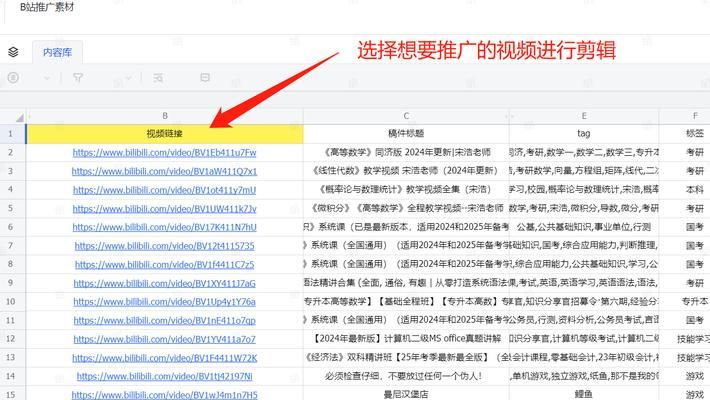
Task: Select the 《线性代数》教学视频 title cell
Action: pyautogui.click(x=406, y=171)
